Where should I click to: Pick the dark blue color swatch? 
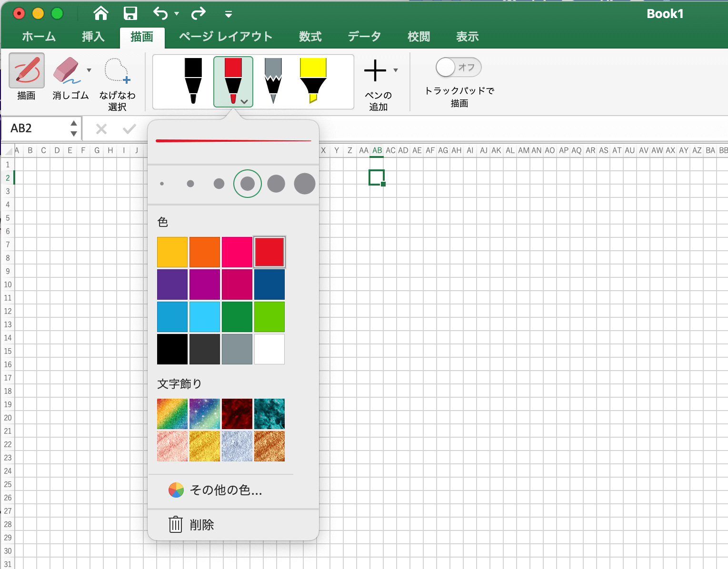269,284
